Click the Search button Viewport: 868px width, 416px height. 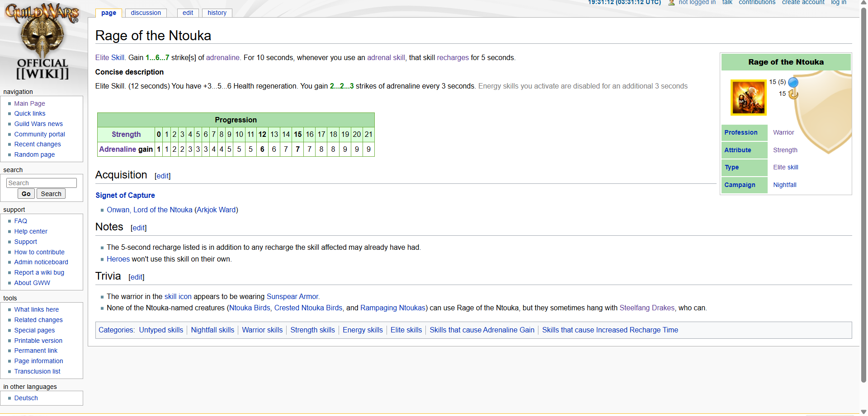point(51,194)
